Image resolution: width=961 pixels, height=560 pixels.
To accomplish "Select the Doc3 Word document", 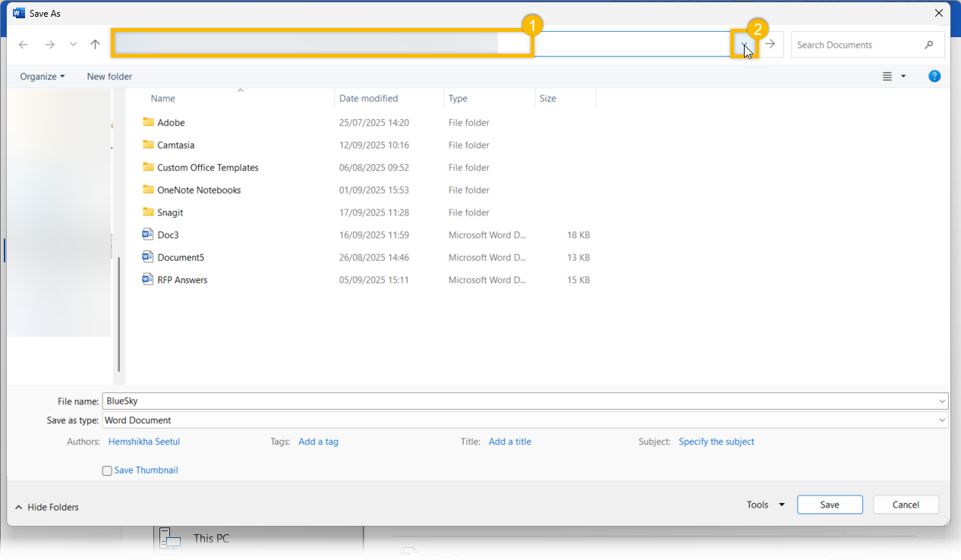I will 168,235.
